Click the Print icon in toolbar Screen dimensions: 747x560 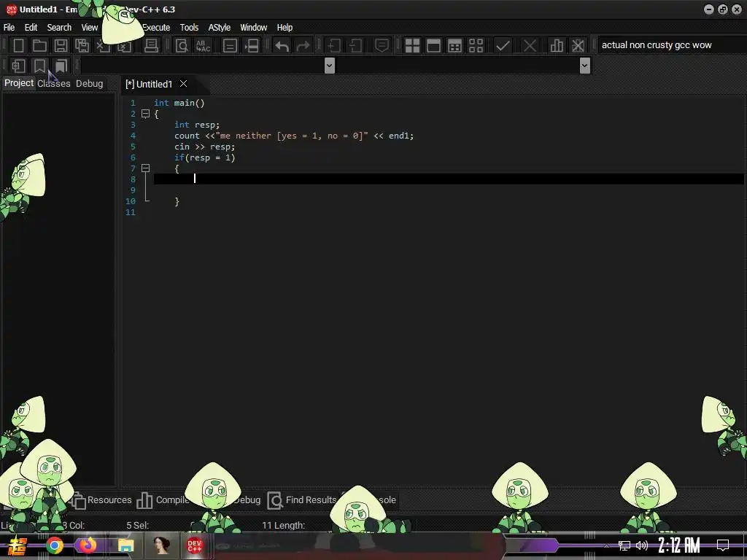(x=151, y=46)
